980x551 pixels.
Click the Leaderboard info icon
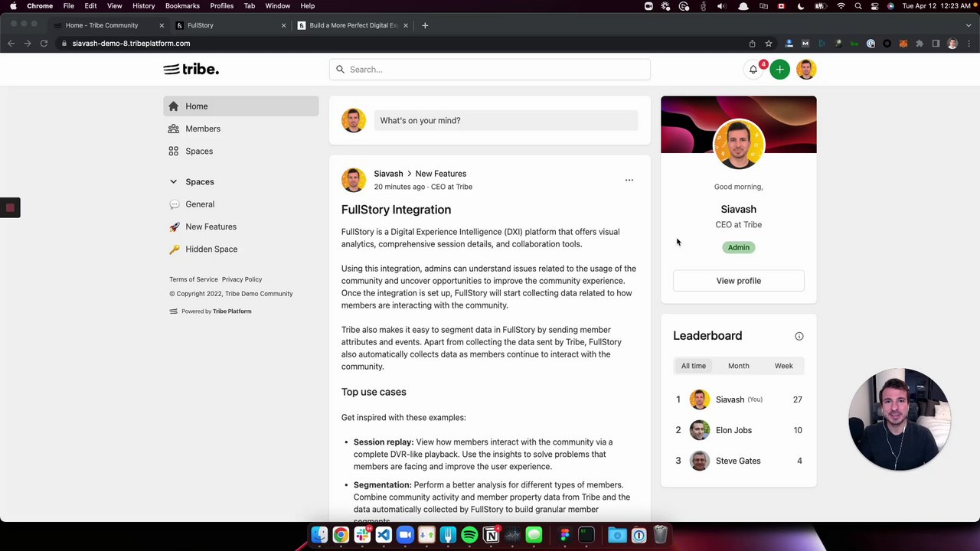click(799, 336)
